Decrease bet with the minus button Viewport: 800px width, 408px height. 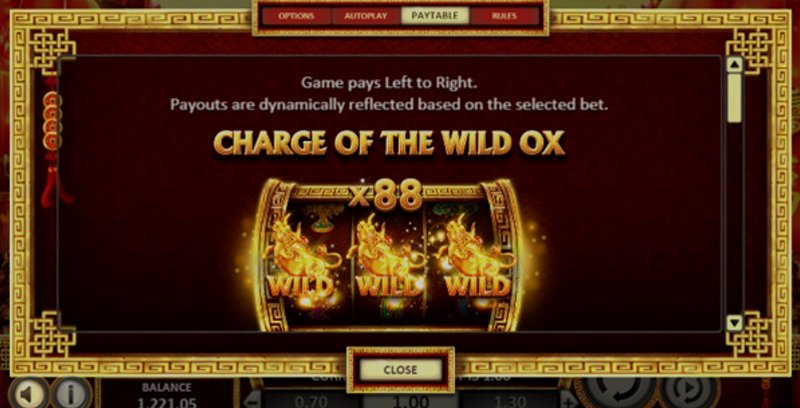click(254, 399)
